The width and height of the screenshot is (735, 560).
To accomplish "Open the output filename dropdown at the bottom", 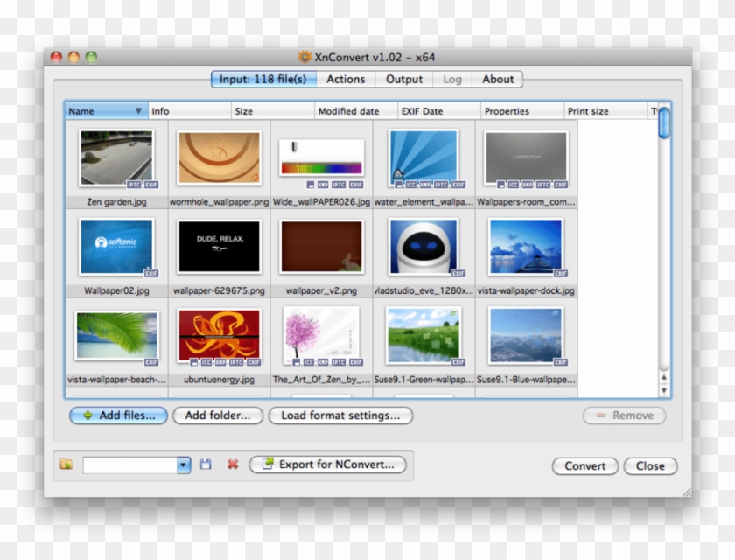I will [183, 465].
